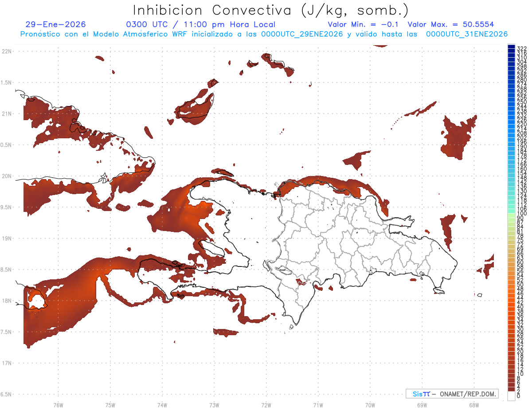The image size is (532, 411).
Task: Click the '20N' latitude label
Action: [x=7, y=176]
